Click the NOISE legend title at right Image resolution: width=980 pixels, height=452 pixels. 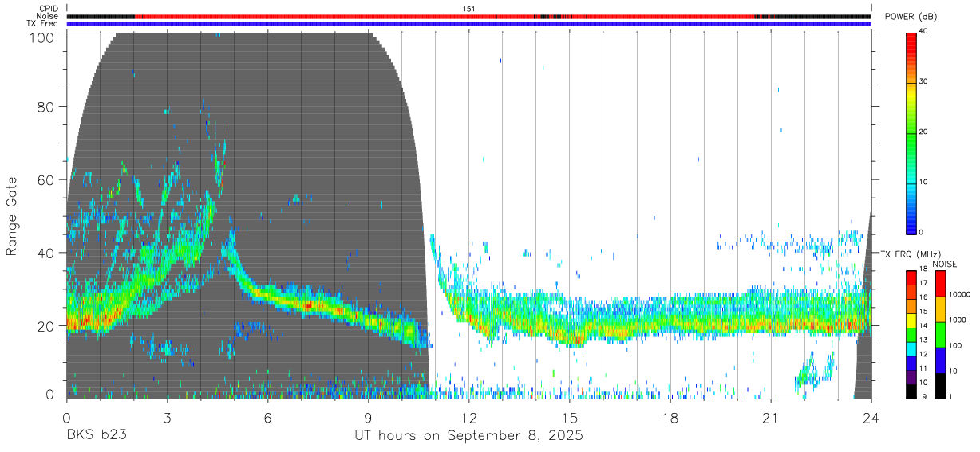click(945, 264)
